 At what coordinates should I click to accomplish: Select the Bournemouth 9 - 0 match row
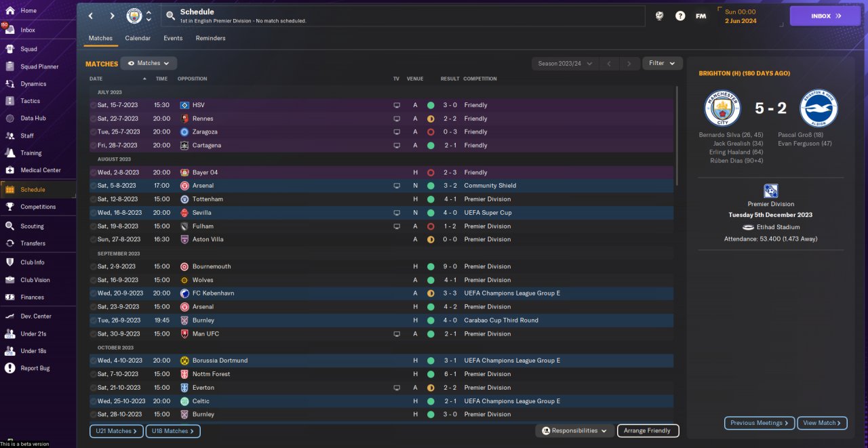(x=382, y=266)
